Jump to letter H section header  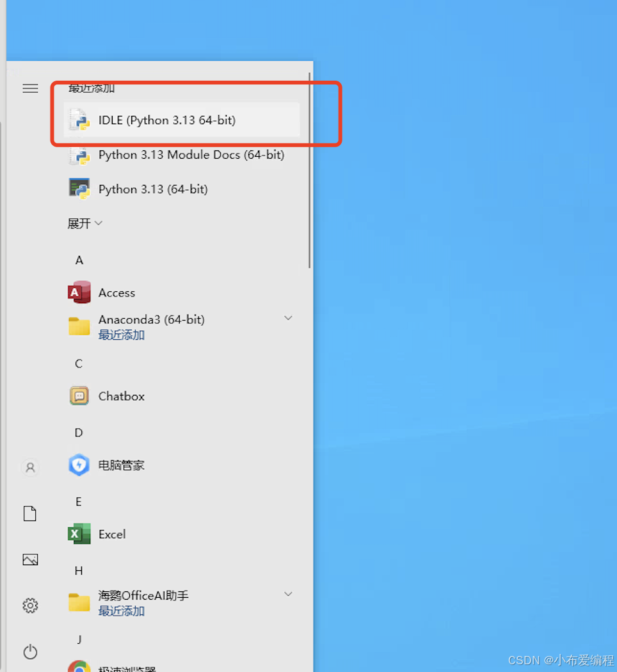(x=79, y=571)
